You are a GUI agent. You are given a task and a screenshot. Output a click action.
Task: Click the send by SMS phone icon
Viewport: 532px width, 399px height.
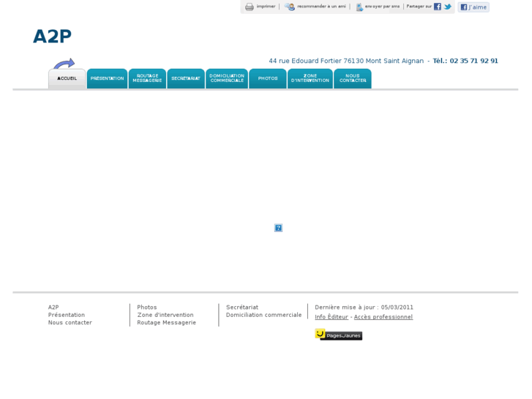coord(359,7)
